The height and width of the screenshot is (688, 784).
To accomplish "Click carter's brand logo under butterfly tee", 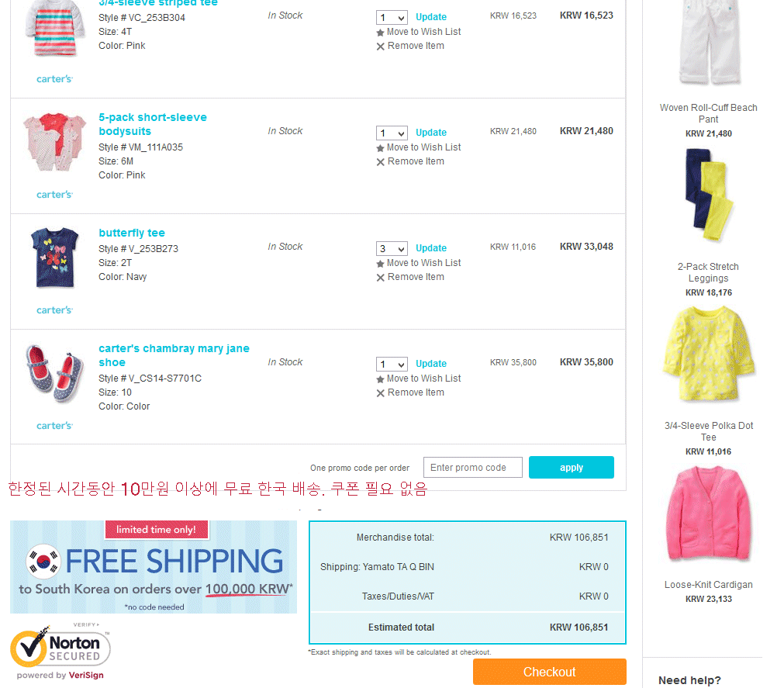I will (x=54, y=310).
